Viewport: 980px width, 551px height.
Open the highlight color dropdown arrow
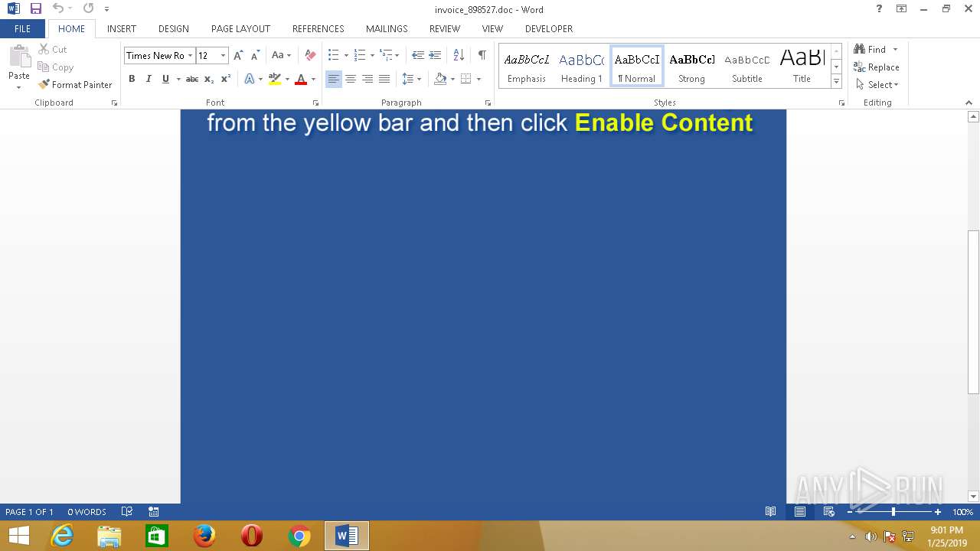(x=287, y=79)
